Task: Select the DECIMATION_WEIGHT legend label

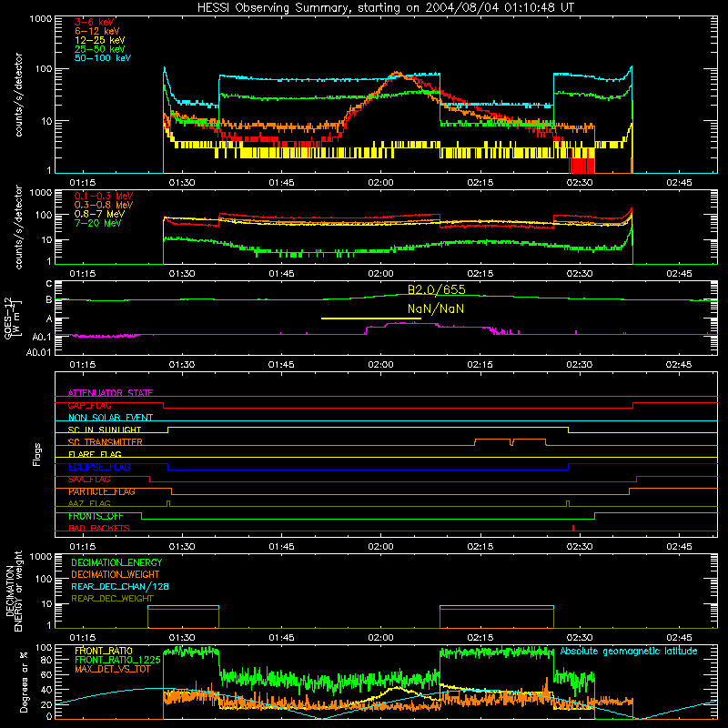Action: click(x=116, y=574)
